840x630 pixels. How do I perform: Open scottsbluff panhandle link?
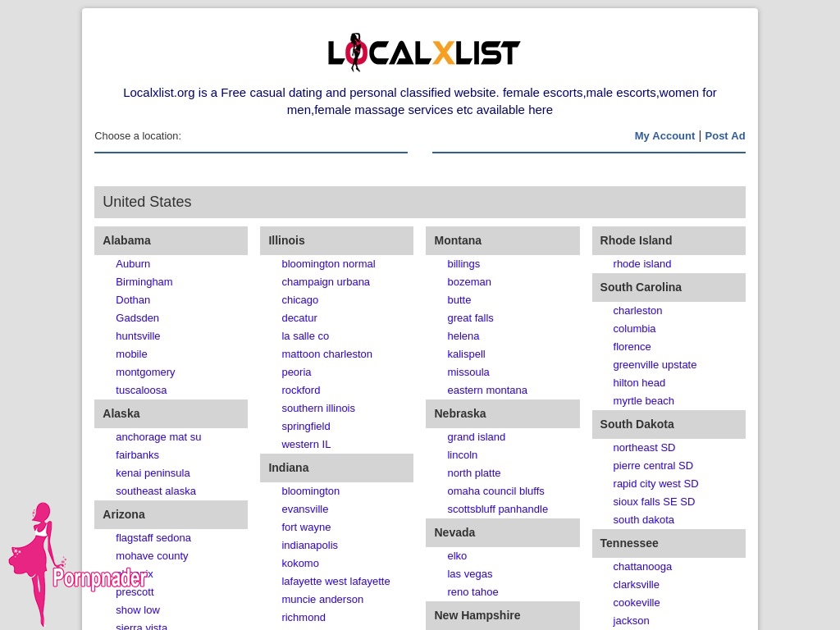(498, 509)
